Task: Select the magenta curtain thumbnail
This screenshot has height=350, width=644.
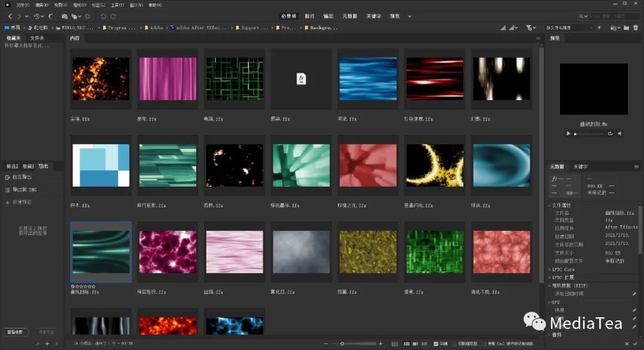Action: [168, 79]
